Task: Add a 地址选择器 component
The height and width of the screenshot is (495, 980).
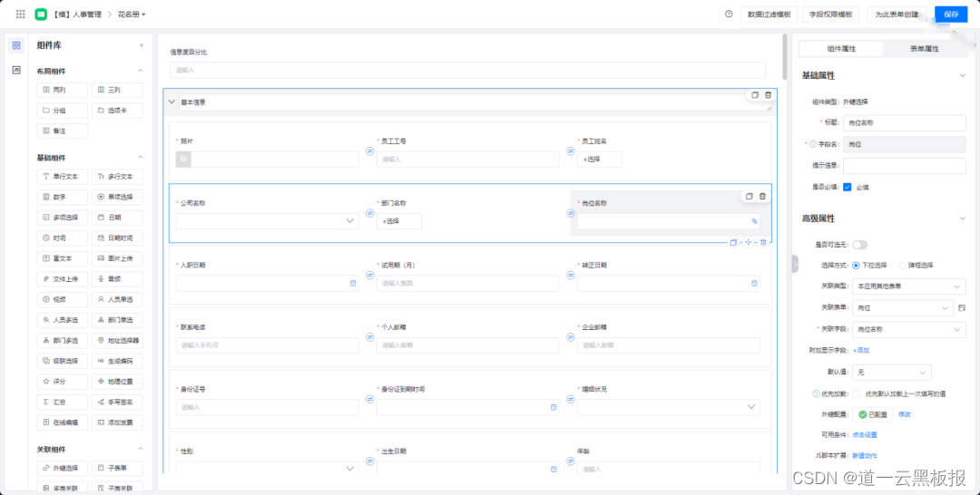Action: (117, 341)
